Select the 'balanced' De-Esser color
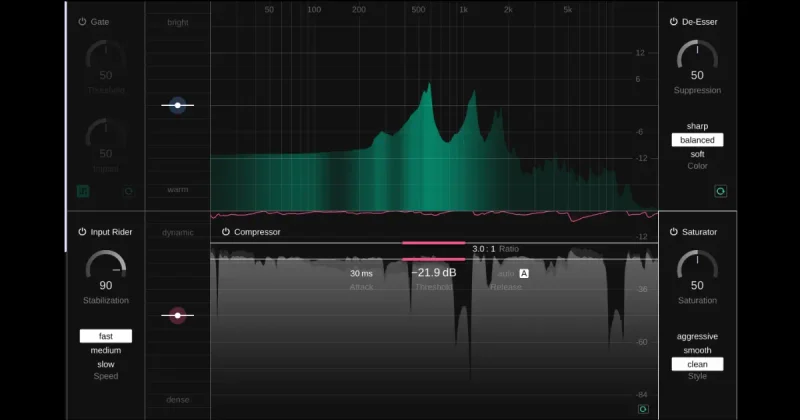 click(697, 140)
